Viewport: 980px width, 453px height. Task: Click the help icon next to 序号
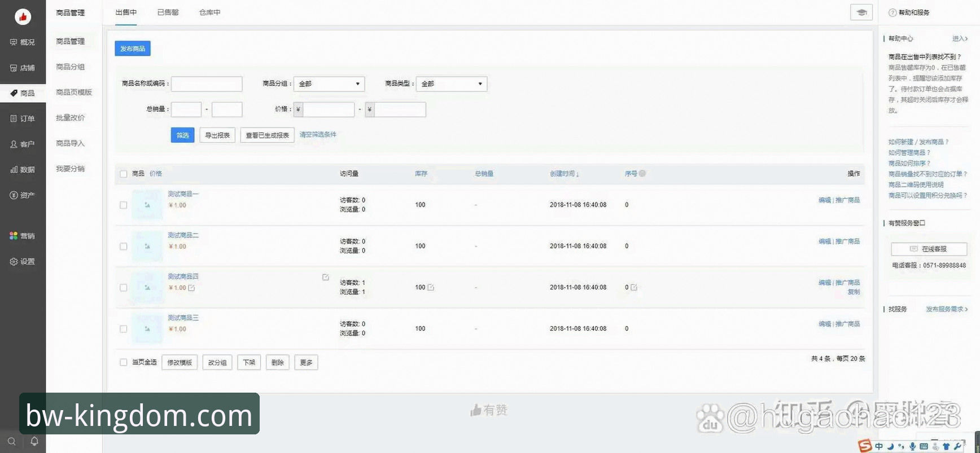tap(642, 174)
